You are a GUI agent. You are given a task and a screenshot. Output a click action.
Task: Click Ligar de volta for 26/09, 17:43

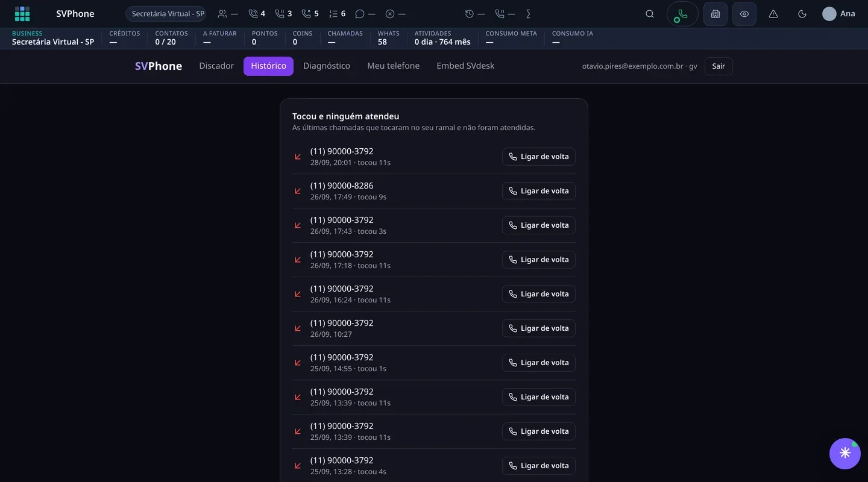tap(539, 225)
